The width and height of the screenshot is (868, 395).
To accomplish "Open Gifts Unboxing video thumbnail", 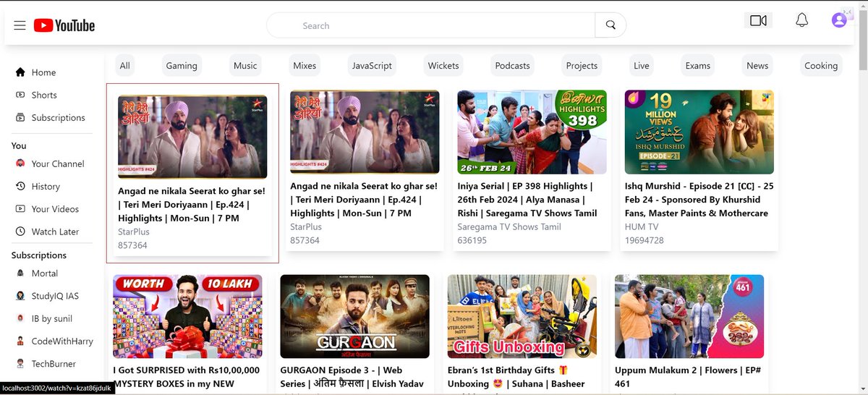I will pyautogui.click(x=522, y=316).
